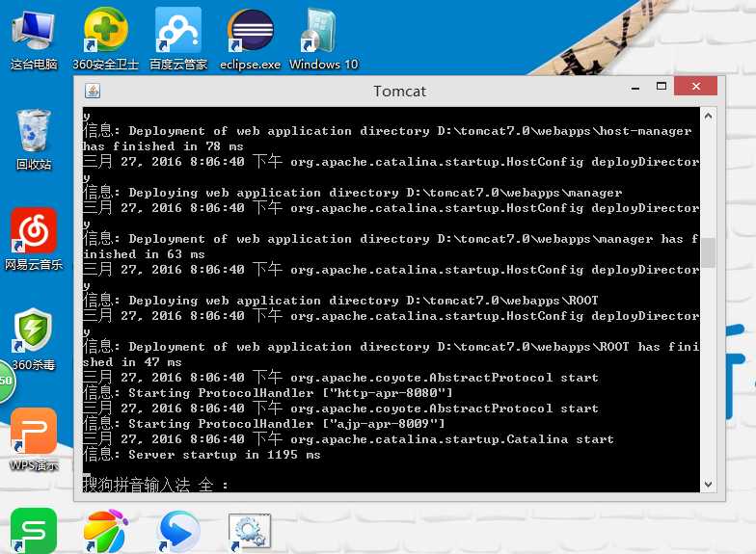Click the 'inished in 63 ms' log line
The width and height of the screenshot is (756, 554).
tap(144, 254)
